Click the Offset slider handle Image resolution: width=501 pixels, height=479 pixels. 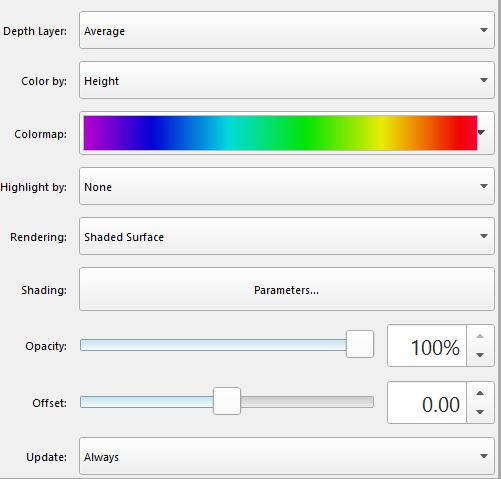[x=227, y=401]
